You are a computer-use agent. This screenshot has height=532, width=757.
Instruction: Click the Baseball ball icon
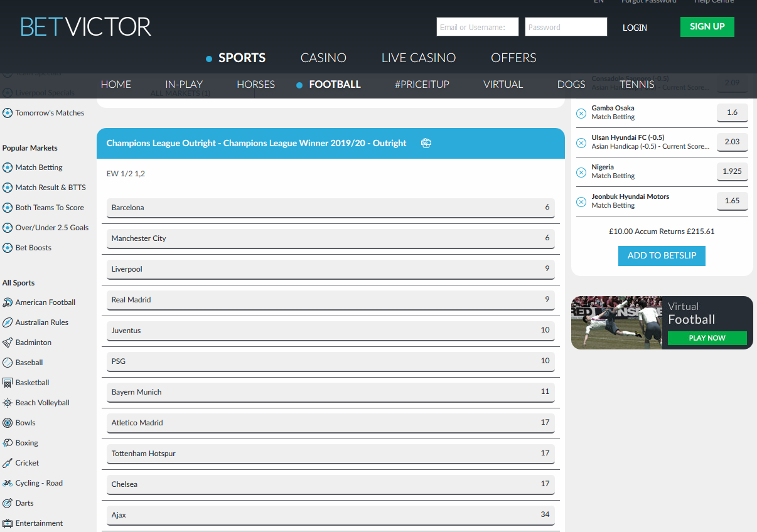tap(8, 363)
